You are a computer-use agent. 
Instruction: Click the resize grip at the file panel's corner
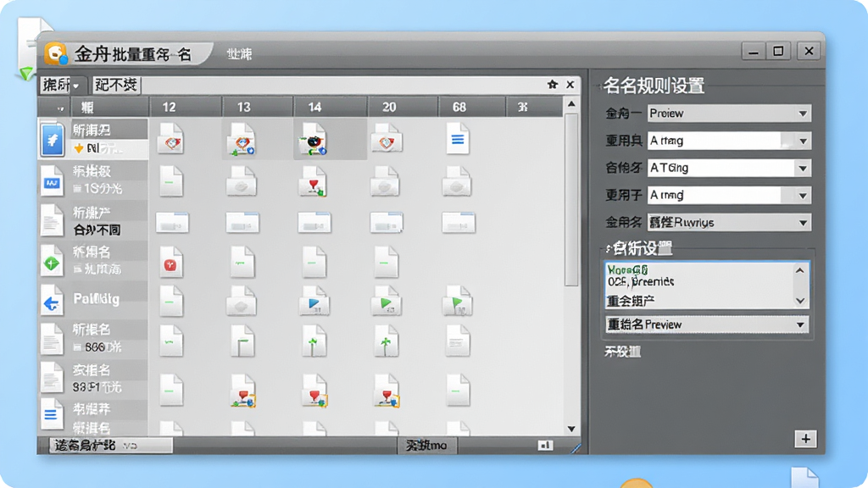pos(576,449)
